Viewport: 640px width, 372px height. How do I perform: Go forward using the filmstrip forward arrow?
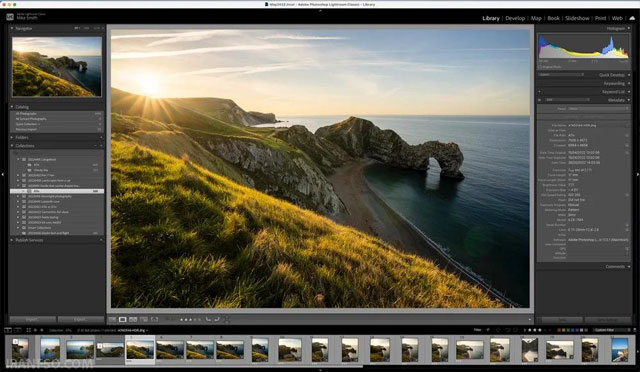(41, 330)
